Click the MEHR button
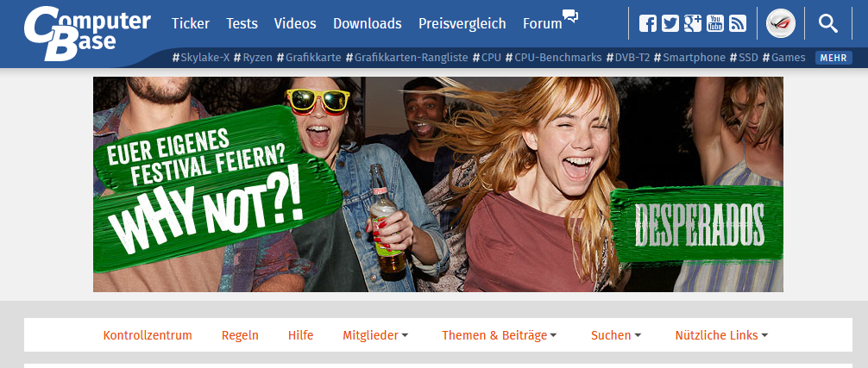 [x=833, y=58]
